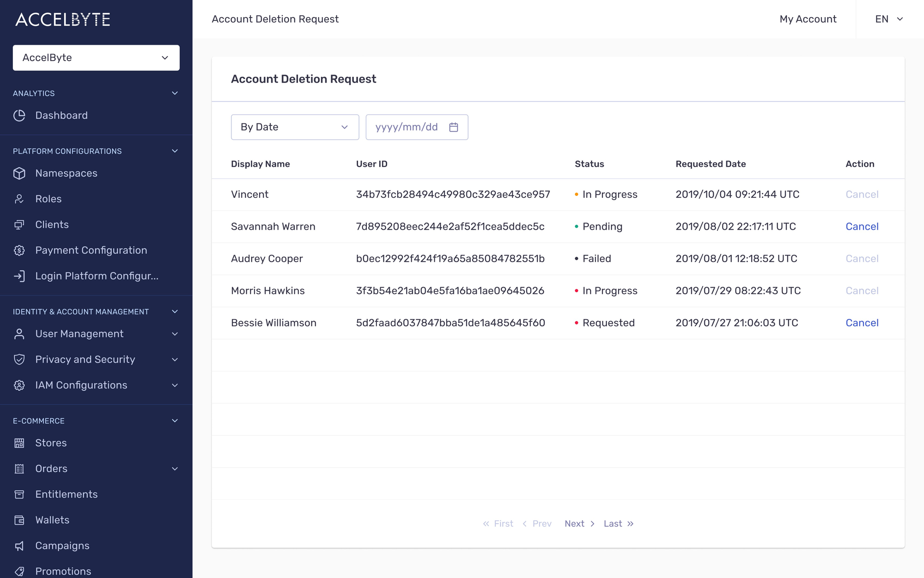This screenshot has width=924, height=578.
Task: Click the Clients monitor icon
Action: point(19,225)
